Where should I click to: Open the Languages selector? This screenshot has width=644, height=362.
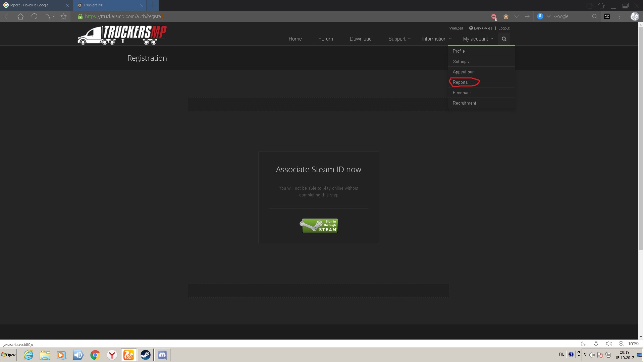tap(481, 28)
